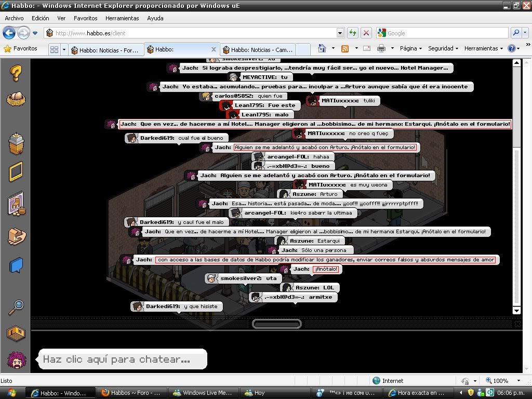Open the inventory box-in-hand icon

(x=16, y=237)
